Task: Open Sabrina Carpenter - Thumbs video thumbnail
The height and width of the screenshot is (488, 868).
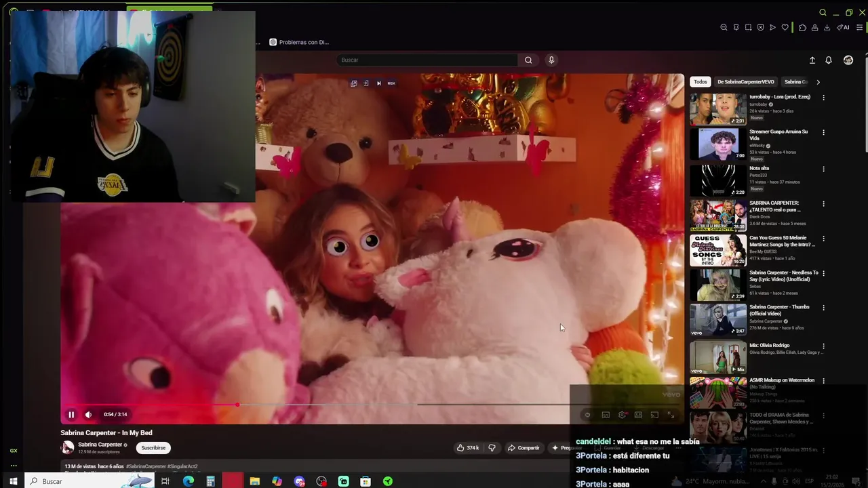Action: click(718, 320)
